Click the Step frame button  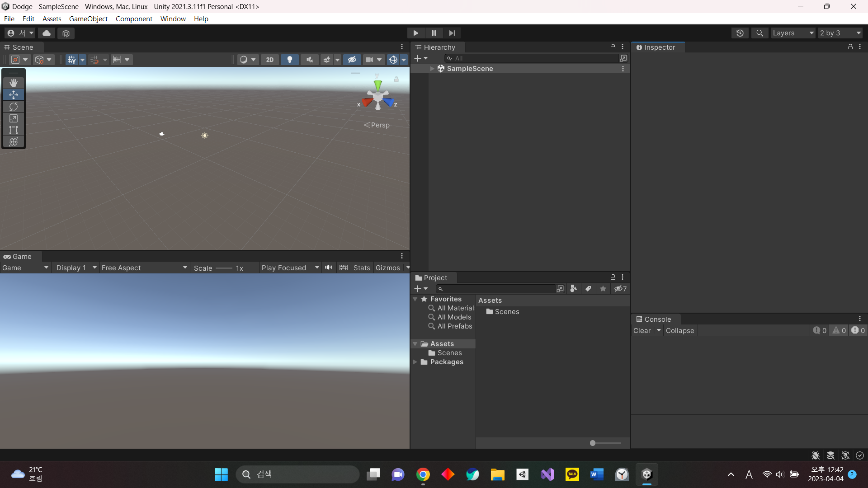pos(452,33)
